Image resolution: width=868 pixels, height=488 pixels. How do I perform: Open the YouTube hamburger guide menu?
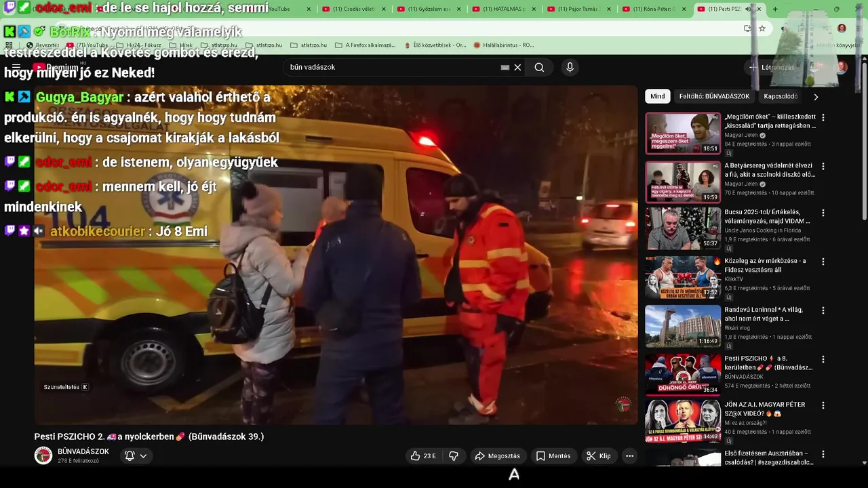point(16,67)
